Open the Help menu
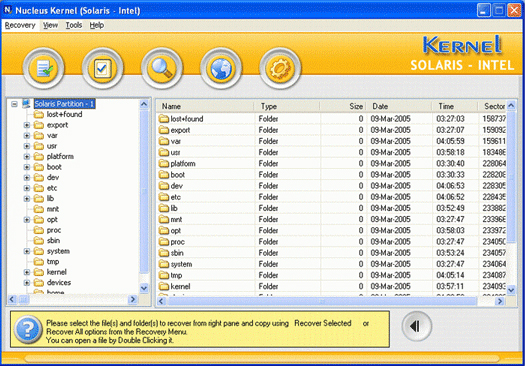Viewport: 525px width, 366px height. click(x=96, y=25)
